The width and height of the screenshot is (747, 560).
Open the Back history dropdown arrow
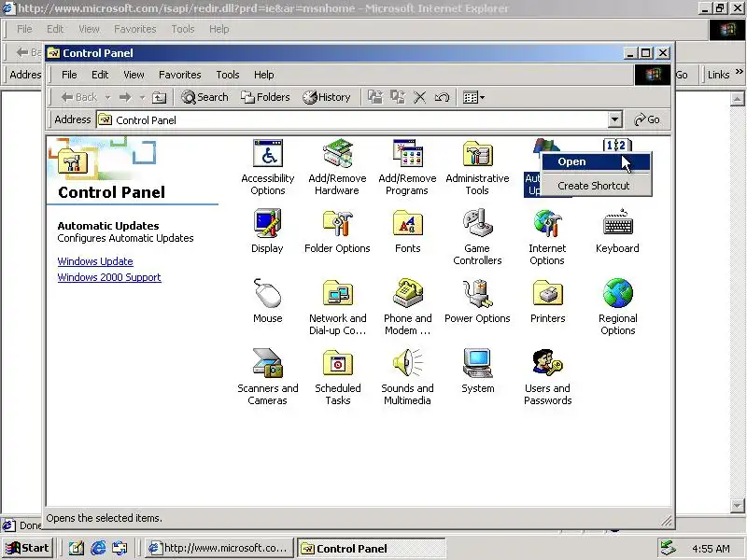107,98
